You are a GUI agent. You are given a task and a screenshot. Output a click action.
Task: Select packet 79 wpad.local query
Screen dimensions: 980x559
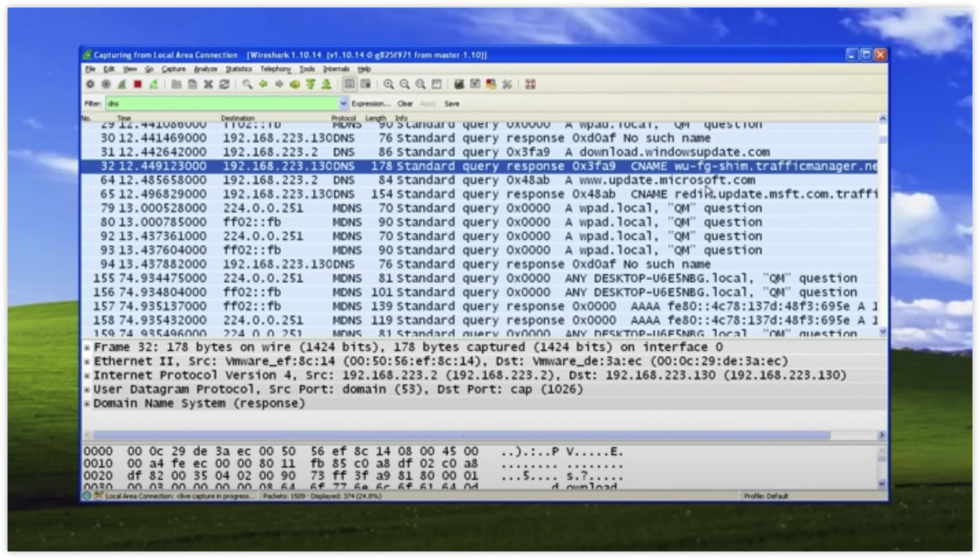point(479,207)
